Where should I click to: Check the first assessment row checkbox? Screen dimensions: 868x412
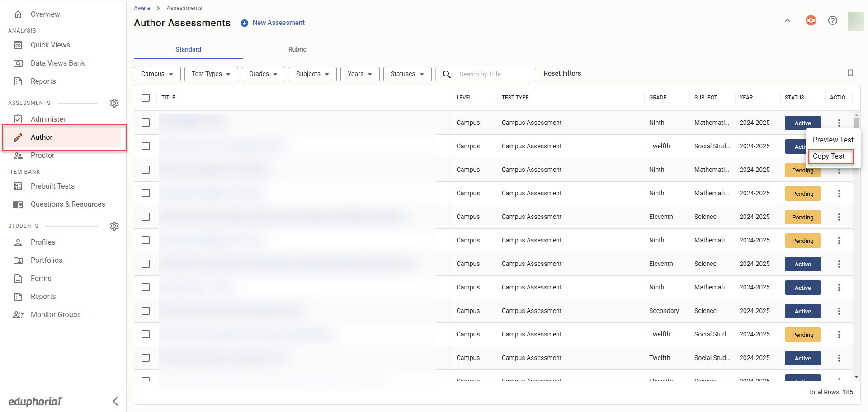[146, 123]
